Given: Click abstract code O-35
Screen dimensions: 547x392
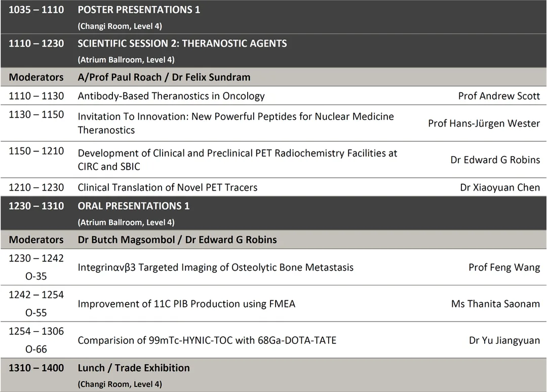Looking at the screenshot, I should pyautogui.click(x=36, y=277).
